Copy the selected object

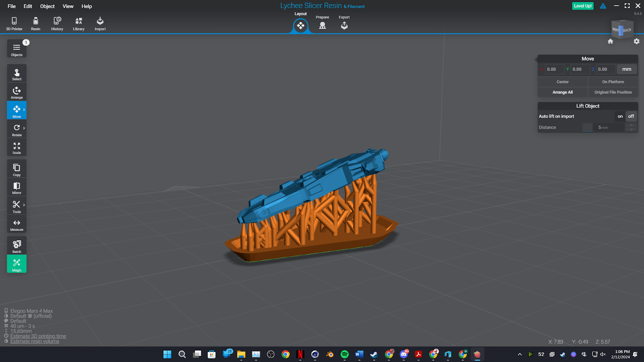(x=17, y=169)
